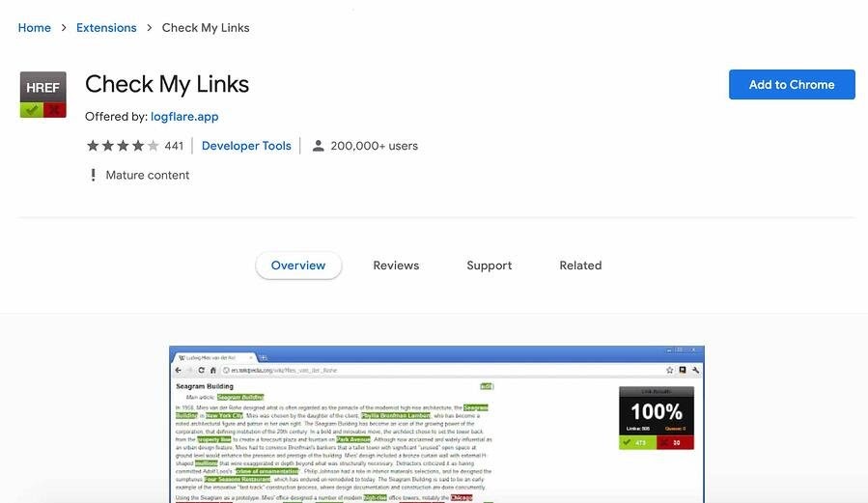
Task: Click the home icon in preview browser
Action: [212, 370]
